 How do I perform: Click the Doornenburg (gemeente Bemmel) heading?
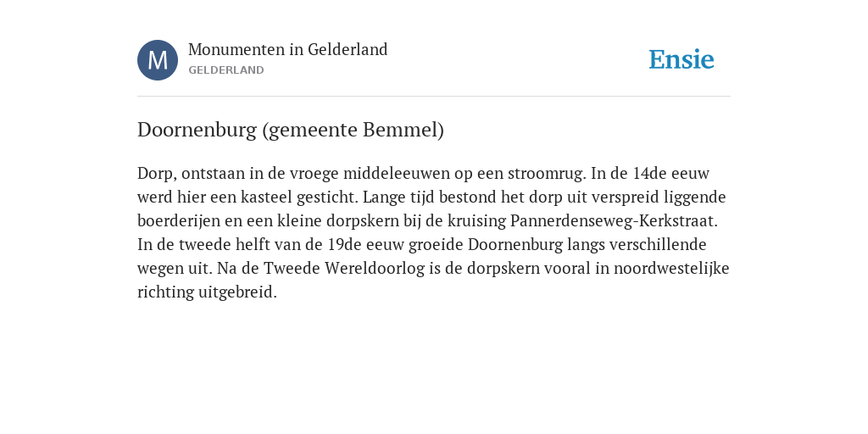point(291,130)
